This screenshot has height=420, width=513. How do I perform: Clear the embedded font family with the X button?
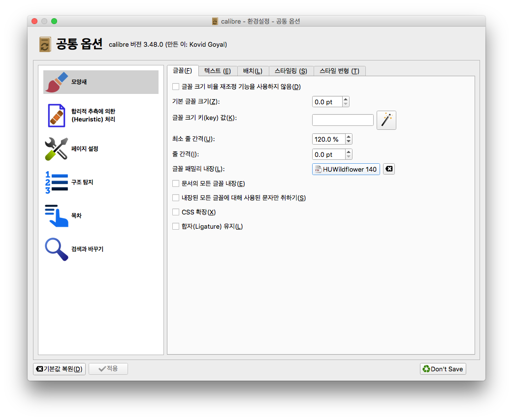pyautogui.click(x=389, y=169)
